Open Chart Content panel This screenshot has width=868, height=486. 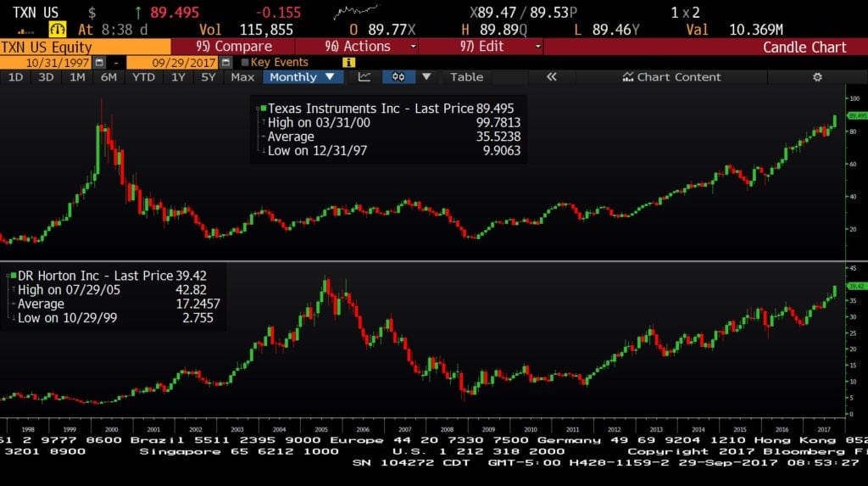tap(671, 77)
